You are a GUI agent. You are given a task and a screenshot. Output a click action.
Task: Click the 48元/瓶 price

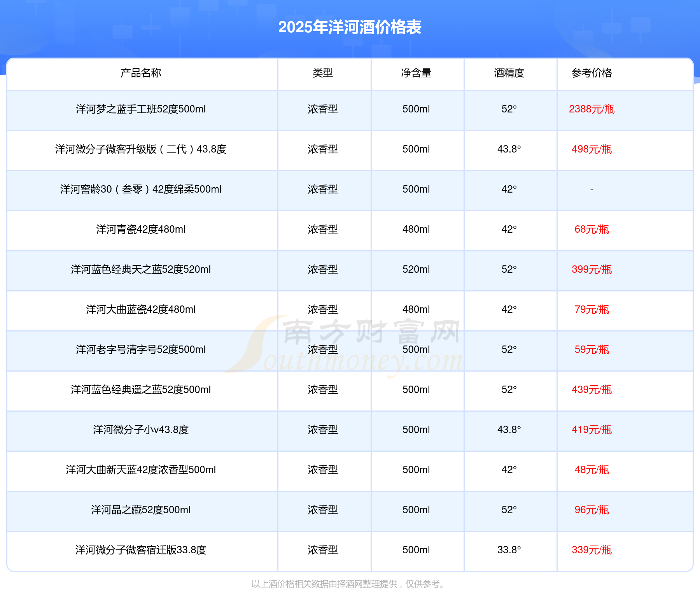[x=592, y=470]
